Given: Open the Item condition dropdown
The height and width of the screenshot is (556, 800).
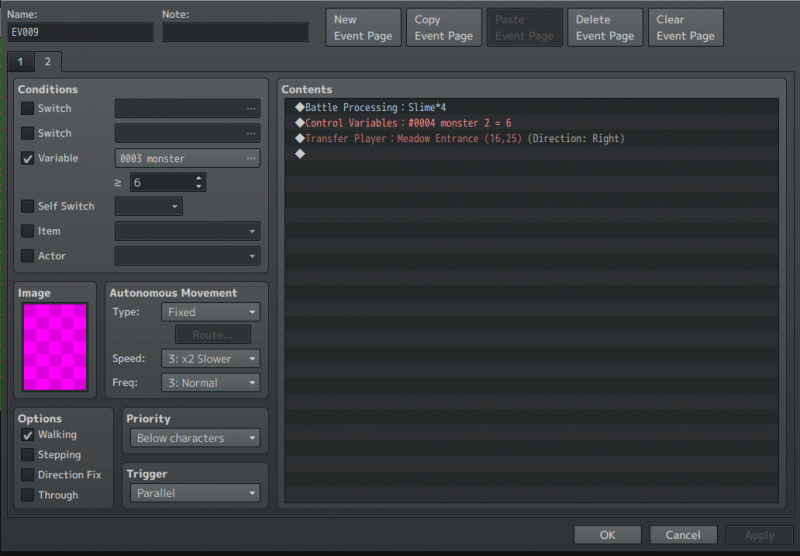Looking at the screenshot, I should click(x=188, y=231).
